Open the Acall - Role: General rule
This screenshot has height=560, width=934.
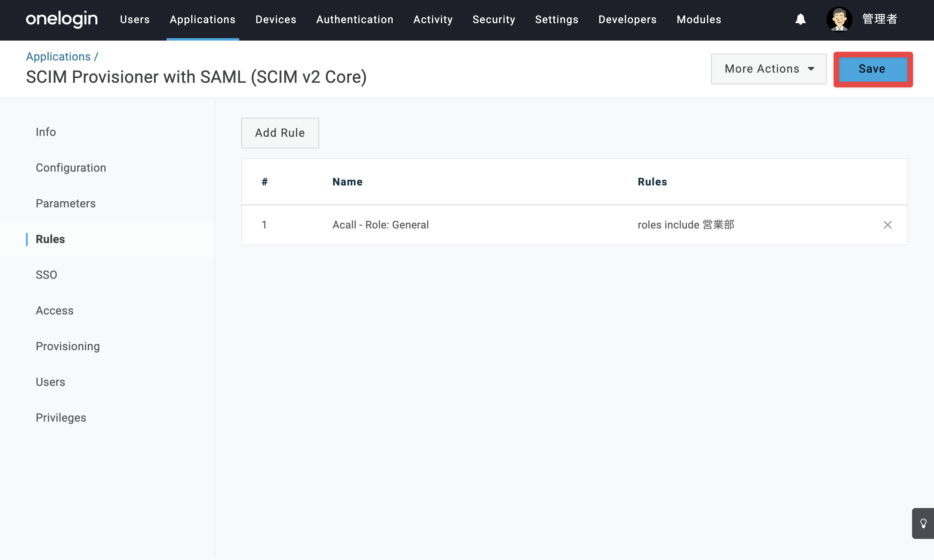tap(381, 225)
